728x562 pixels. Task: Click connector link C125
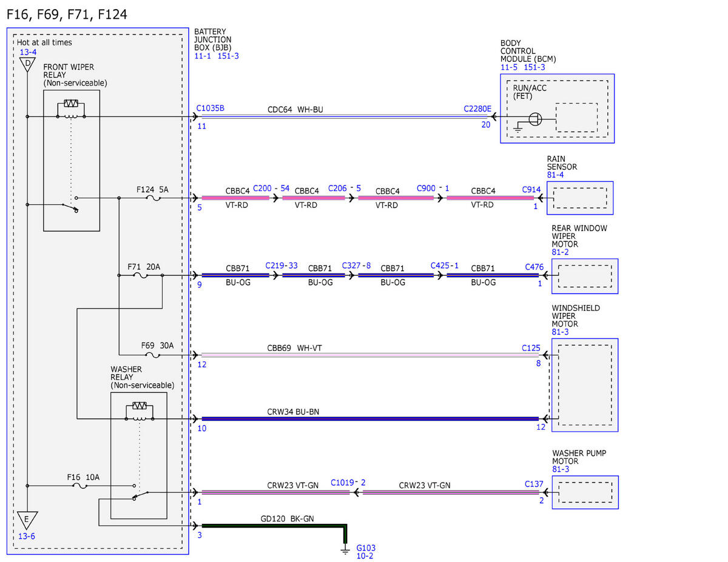pyautogui.click(x=531, y=349)
